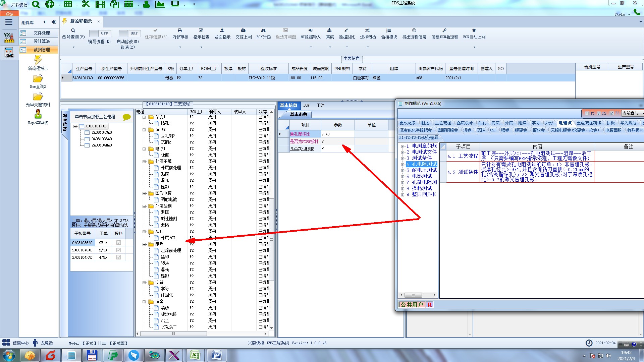The height and width of the screenshot is (362, 644).
Task: Select the P1-P2-P3-P6规范差异 tab
Action: tap(419, 137)
